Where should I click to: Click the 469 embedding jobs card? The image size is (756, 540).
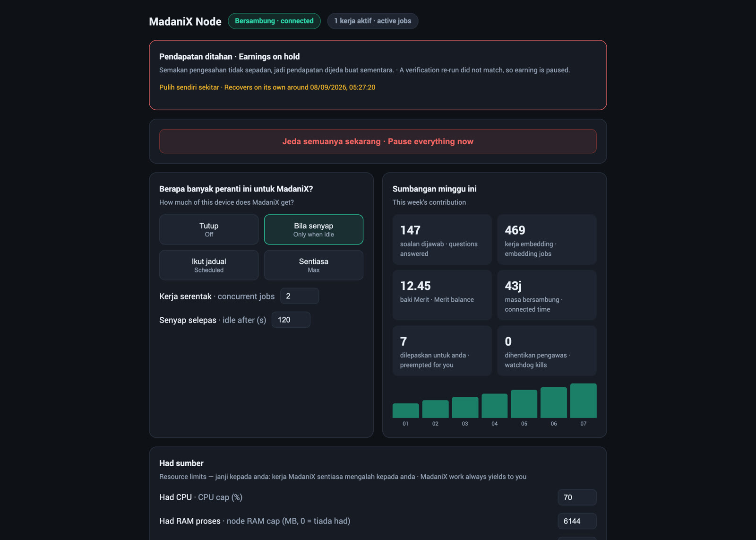tap(547, 240)
